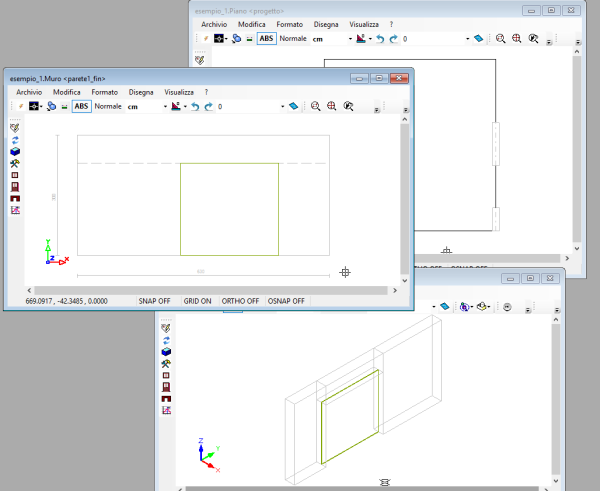Image resolution: width=600 pixels, height=491 pixels.
Task: Click the undo arrow in Muro toolbar
Action: pos(194,106)
